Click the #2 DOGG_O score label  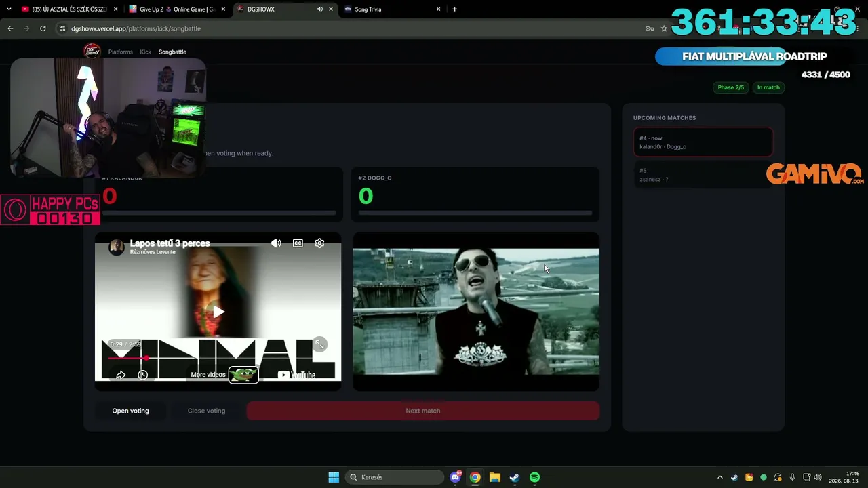click(x=375, y=178)
